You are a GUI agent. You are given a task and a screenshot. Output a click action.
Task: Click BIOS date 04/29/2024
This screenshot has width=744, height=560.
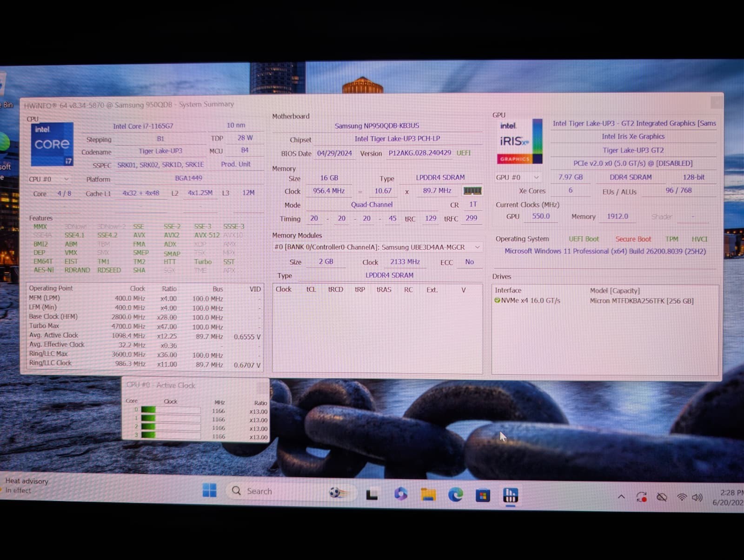point(334,153)
